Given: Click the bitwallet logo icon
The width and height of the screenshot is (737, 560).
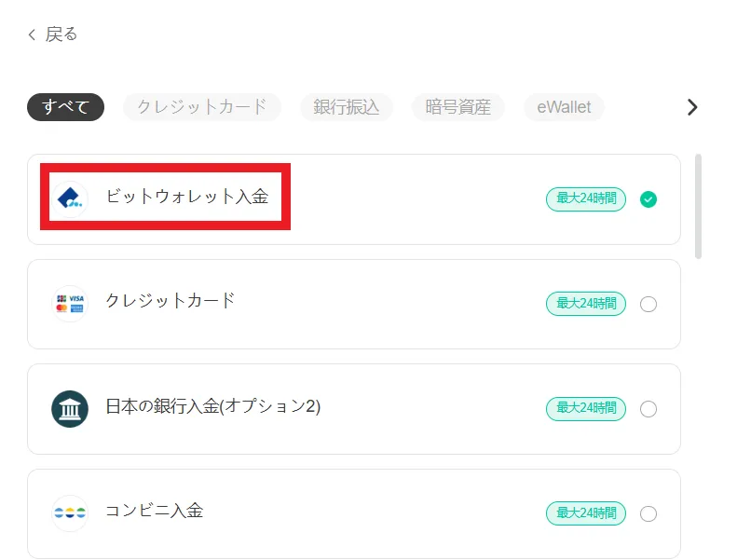Looking at the screenshot, I should 70,198.
